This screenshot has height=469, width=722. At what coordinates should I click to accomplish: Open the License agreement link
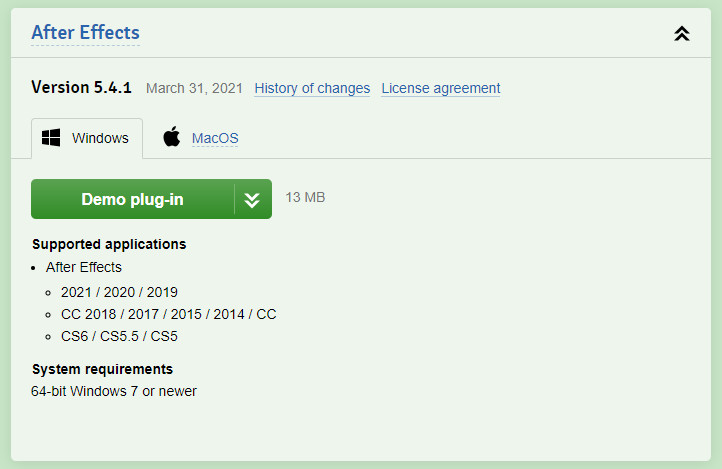tap(441, 88)
